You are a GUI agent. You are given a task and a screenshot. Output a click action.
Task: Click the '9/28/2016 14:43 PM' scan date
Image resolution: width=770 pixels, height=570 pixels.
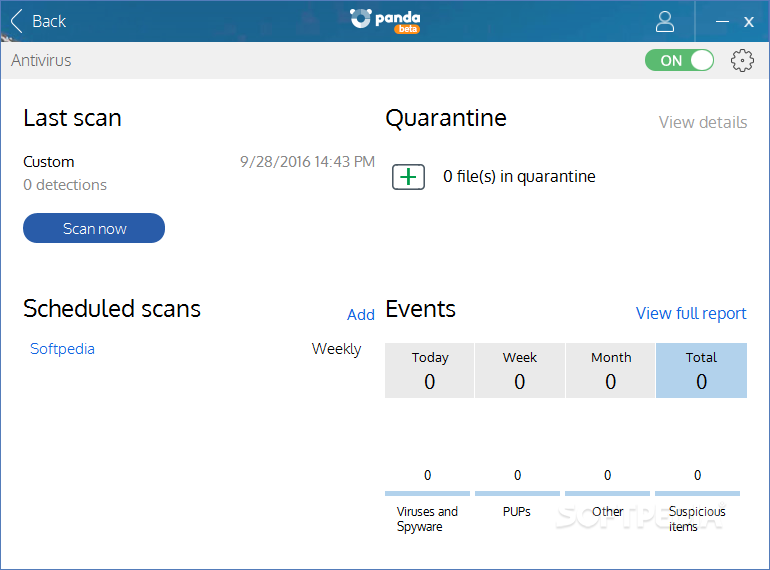(307, 162)
